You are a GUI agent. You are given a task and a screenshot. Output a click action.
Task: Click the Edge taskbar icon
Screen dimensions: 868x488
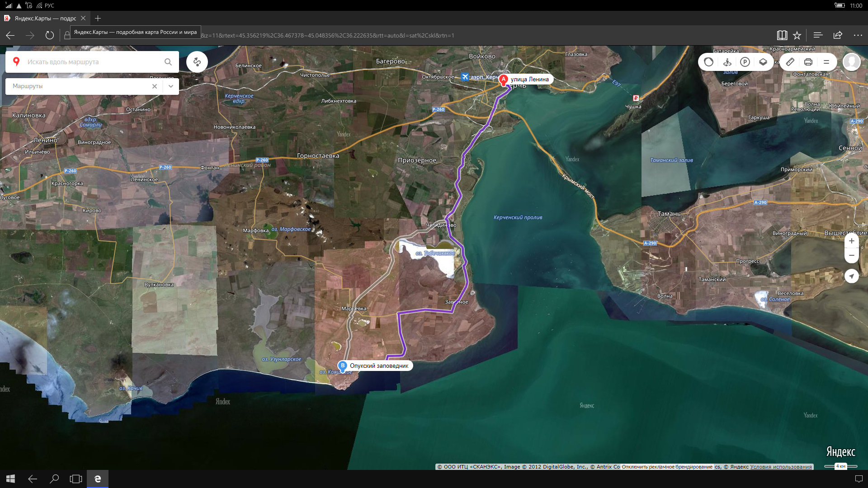98,479
